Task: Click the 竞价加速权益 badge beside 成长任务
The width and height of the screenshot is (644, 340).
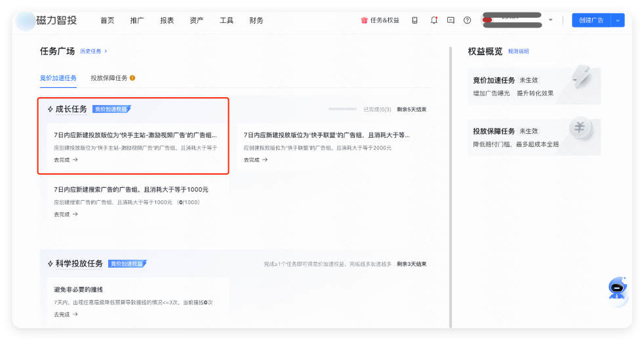Action: pos(111,109)
